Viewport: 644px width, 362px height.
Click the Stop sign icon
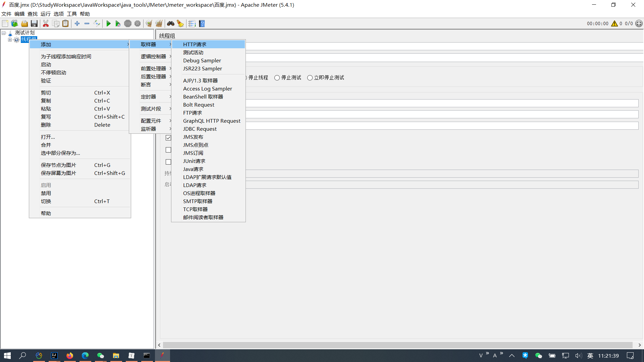[x=128, y=23]
